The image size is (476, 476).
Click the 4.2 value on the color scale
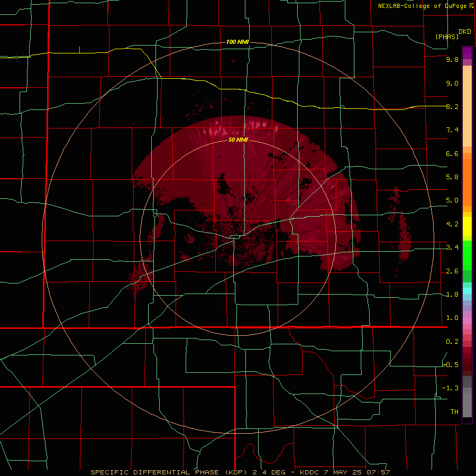(452, 224)
